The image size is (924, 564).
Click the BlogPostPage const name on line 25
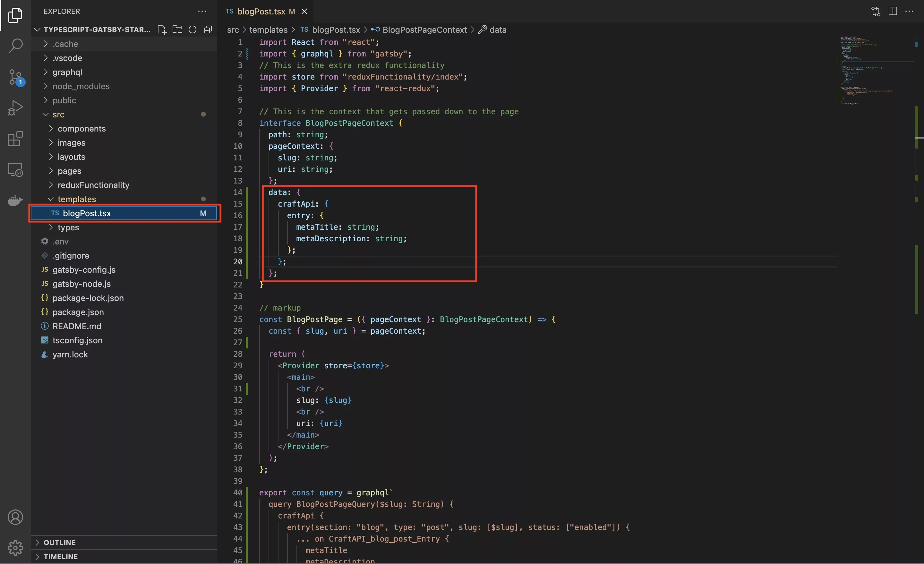point(315,320)
